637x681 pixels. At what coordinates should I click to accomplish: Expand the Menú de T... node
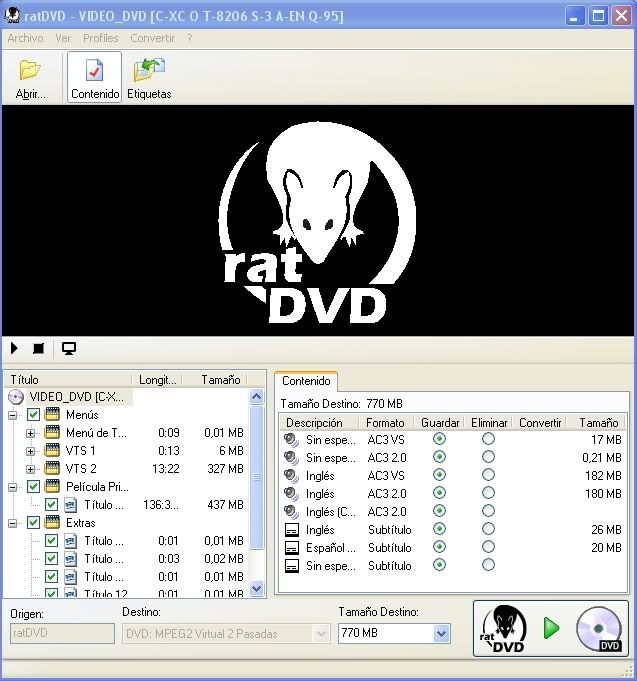pyautogui.click(x=30, y=433)
